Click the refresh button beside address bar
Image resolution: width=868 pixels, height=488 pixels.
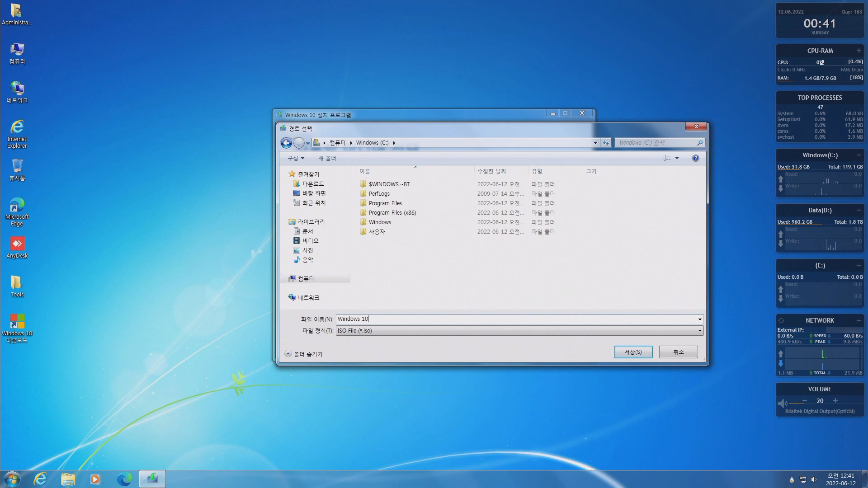pyautogui.click(x=606, y=143)
